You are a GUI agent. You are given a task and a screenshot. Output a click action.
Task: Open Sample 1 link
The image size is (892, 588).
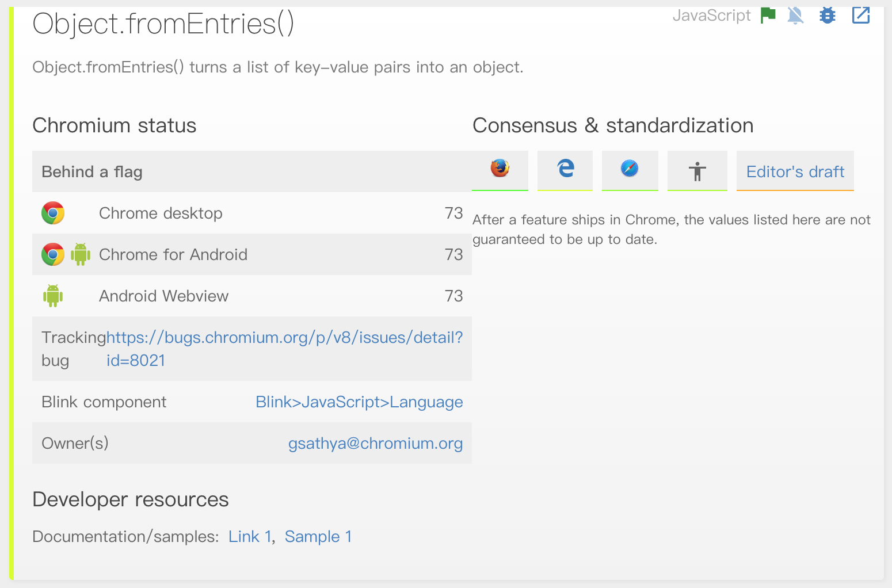point(318,536)
